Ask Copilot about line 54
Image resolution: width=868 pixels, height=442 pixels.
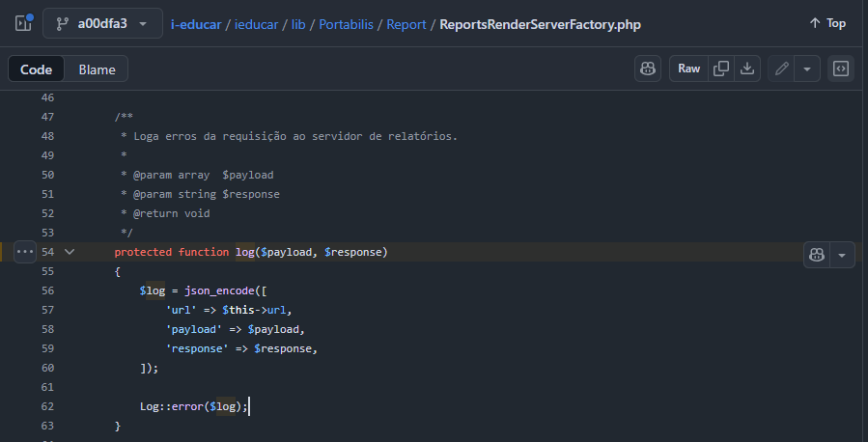coord(817,255)
